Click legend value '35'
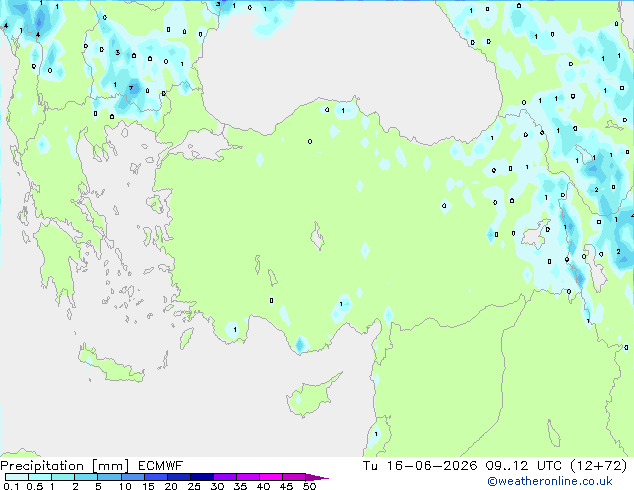 pos(240,486)
